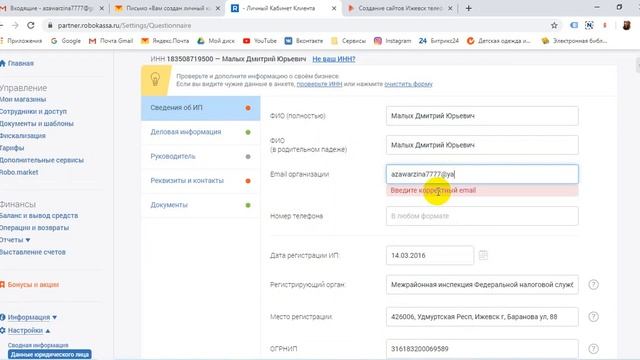Image resolution: width=640 pixels, height=360 pixels.
Task: Select Данные юридического лица settings item
Action: pos(50,354)
